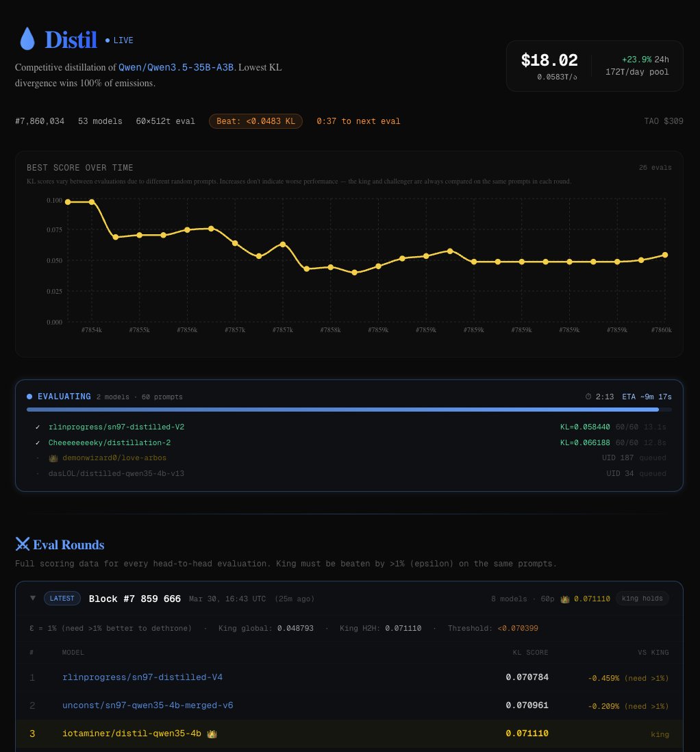
Task: Click the MODEL column header
Action: [x=73, y=652]
